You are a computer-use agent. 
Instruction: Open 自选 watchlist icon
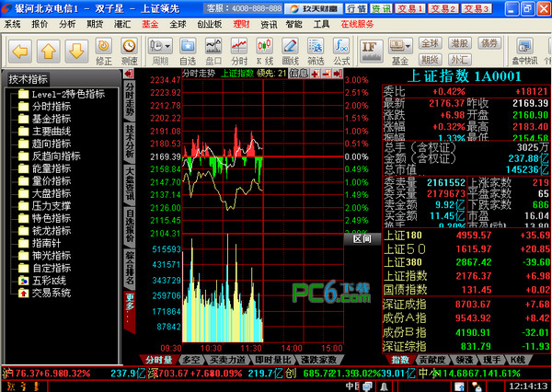(188, 52)
